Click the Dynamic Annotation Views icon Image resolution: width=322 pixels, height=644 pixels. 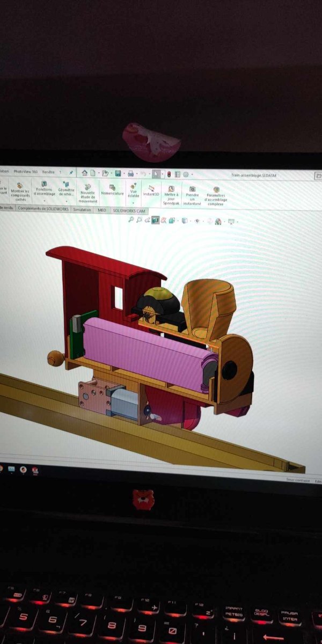click(x=164, y=220)
